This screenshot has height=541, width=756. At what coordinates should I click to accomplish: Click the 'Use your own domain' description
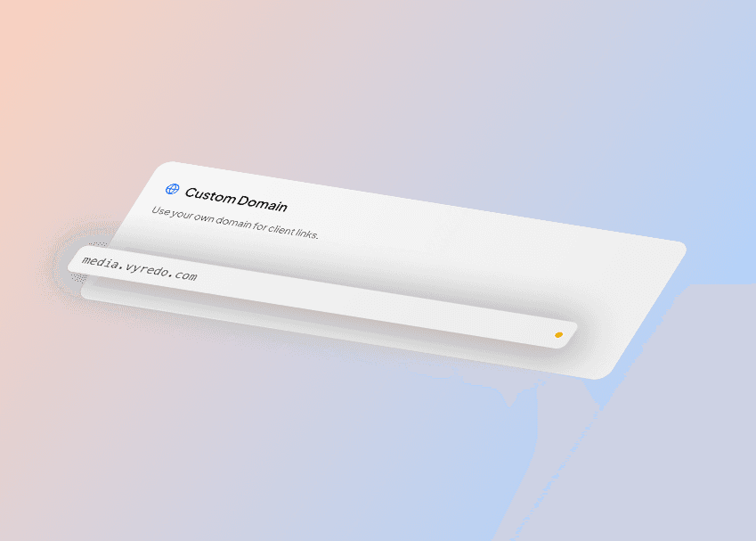click(x=235, y=223)
